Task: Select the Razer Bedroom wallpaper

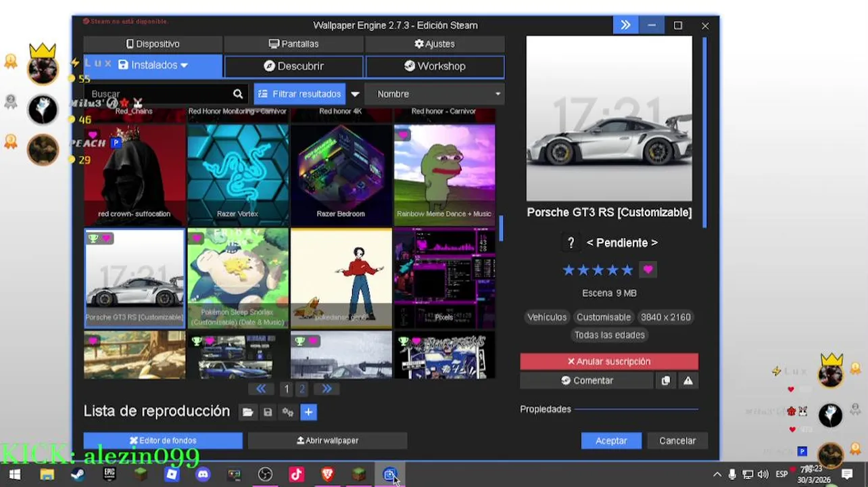Action: pyautogui.click(x=341, y=175)
